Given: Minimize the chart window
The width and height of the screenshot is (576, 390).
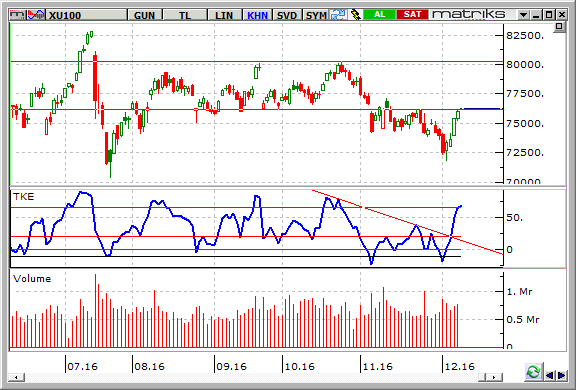Looking at the screenshot, I should tap(536, 15).
